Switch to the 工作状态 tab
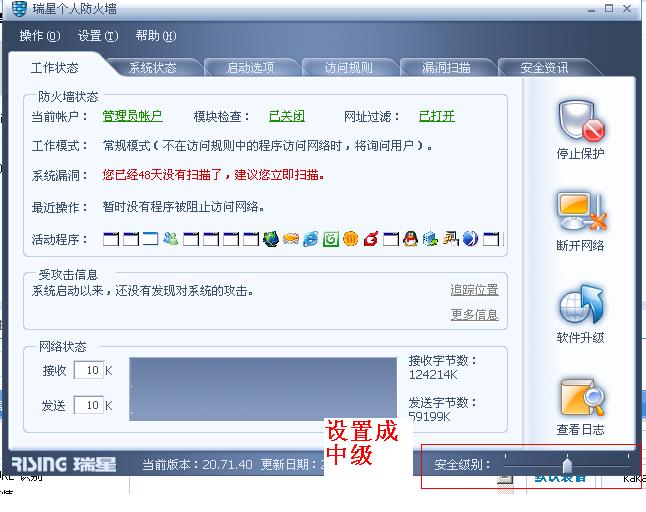646x512 pixels. coord(54,68)
